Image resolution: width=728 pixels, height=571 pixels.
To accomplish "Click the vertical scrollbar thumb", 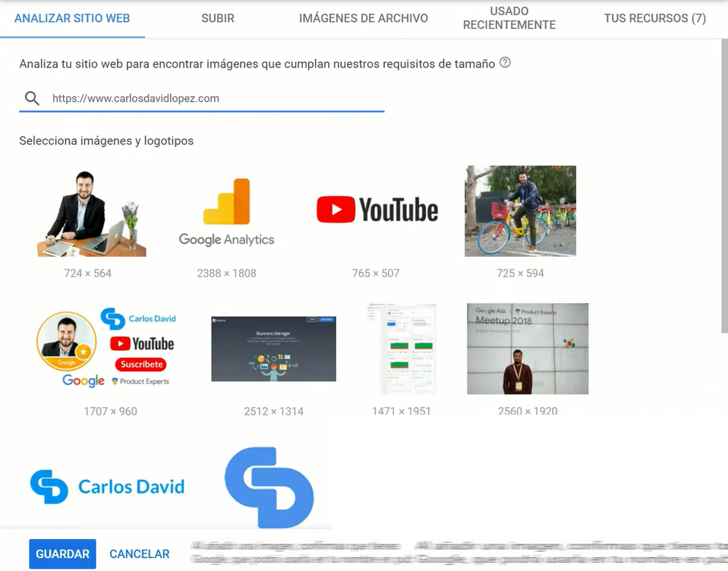I will coord(724,186).
